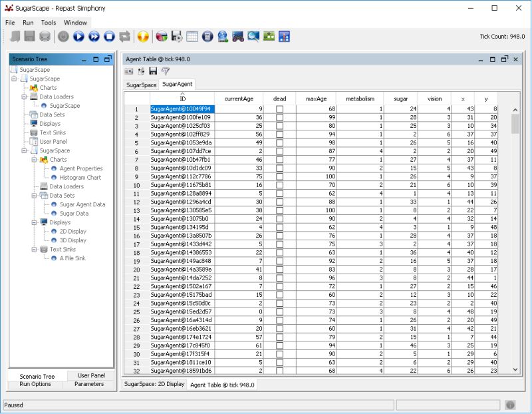The height and width of the screenshot is (414, 532).
Task: Toggle dead checkbox for SugarAgent@1296a4cd
Action: [279, 202]
